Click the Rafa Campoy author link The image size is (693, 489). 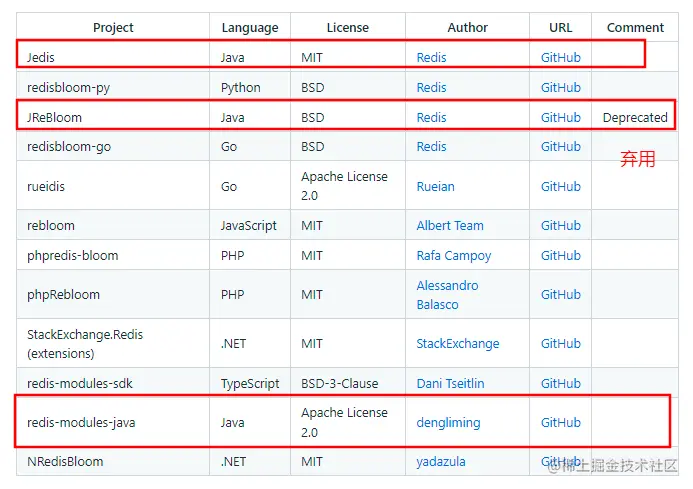(x=454, y=256)
